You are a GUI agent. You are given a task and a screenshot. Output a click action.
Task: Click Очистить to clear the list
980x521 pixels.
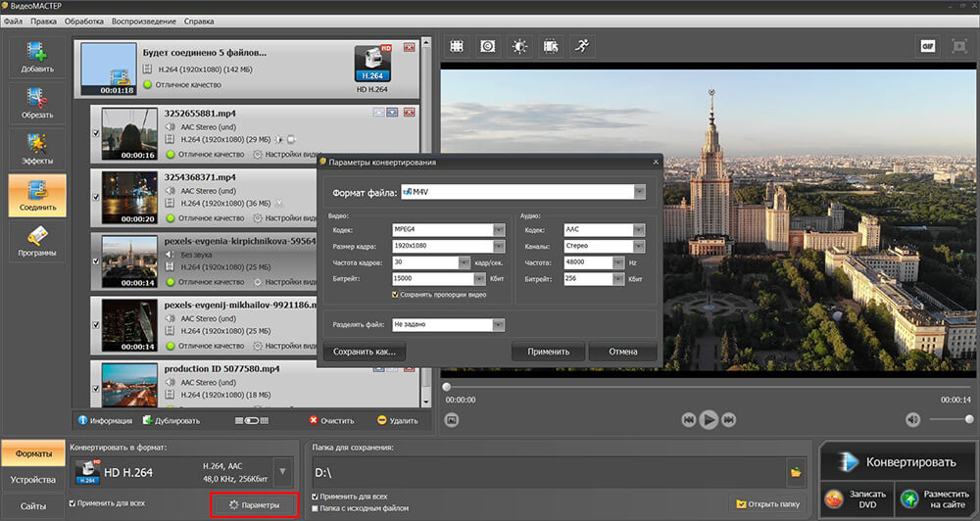332,420
